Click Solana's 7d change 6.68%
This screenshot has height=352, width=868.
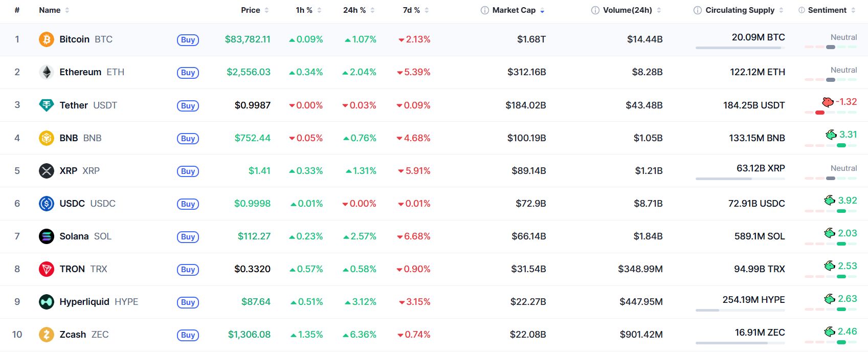point(414,236)
